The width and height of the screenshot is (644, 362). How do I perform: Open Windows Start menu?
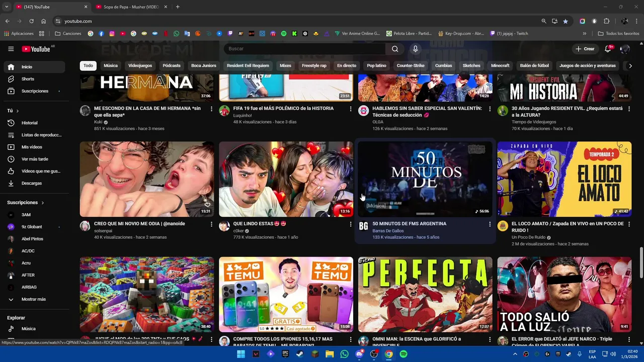point(241,354)
